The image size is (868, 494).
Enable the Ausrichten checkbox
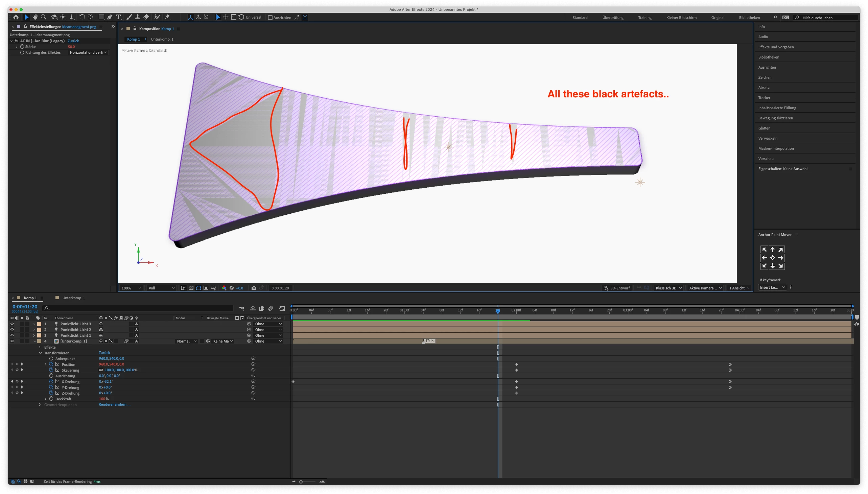pyautogui.click(x=270, y=17)
